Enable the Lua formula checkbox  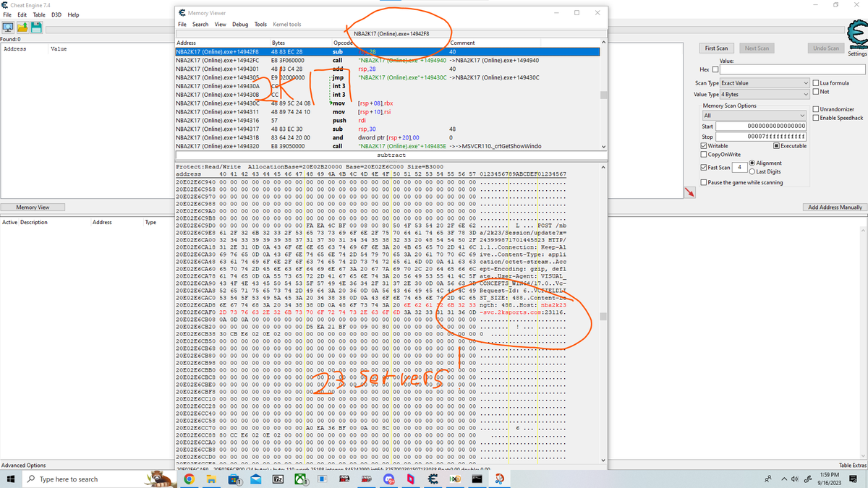tap(816, 82)
